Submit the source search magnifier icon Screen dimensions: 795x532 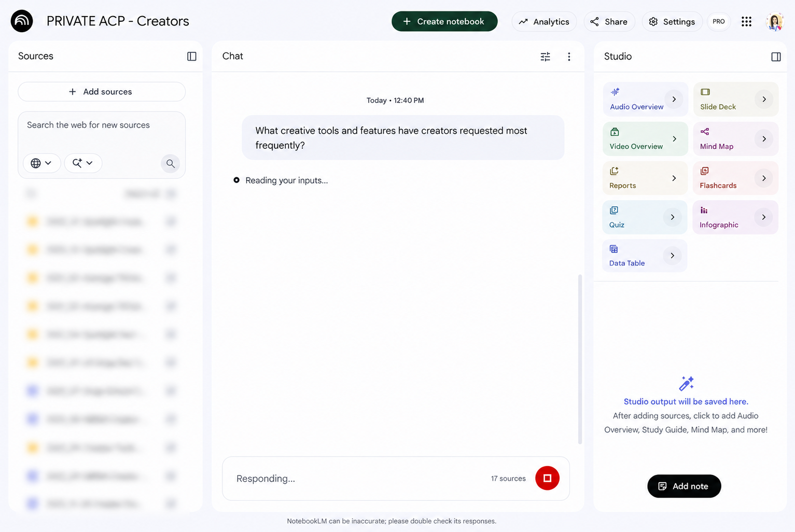(x=170, y=163)
